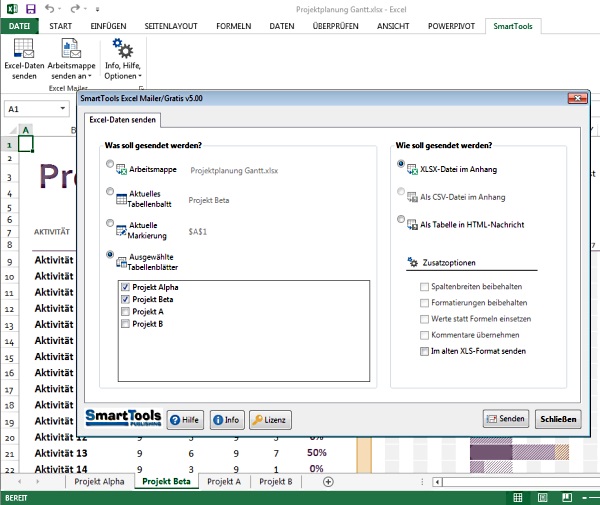600x505 pixels.
Task: Click the Hilfe button
Action: [x=185, y=420]
